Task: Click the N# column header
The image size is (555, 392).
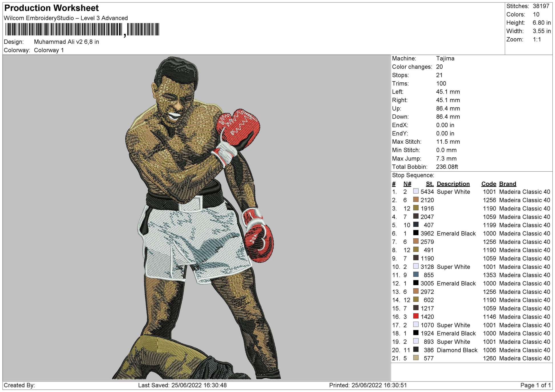Action: point(407,184)
